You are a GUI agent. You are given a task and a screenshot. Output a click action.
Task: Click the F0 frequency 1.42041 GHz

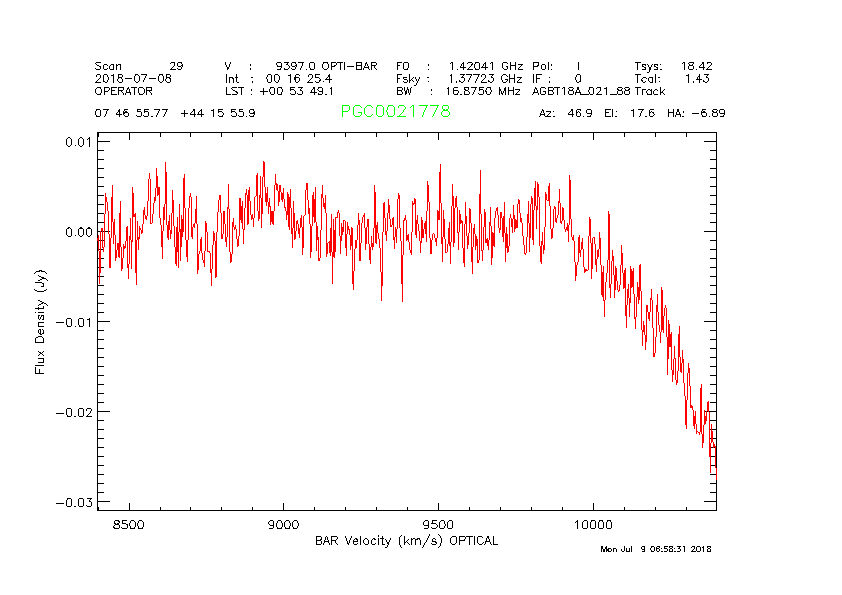485,65
